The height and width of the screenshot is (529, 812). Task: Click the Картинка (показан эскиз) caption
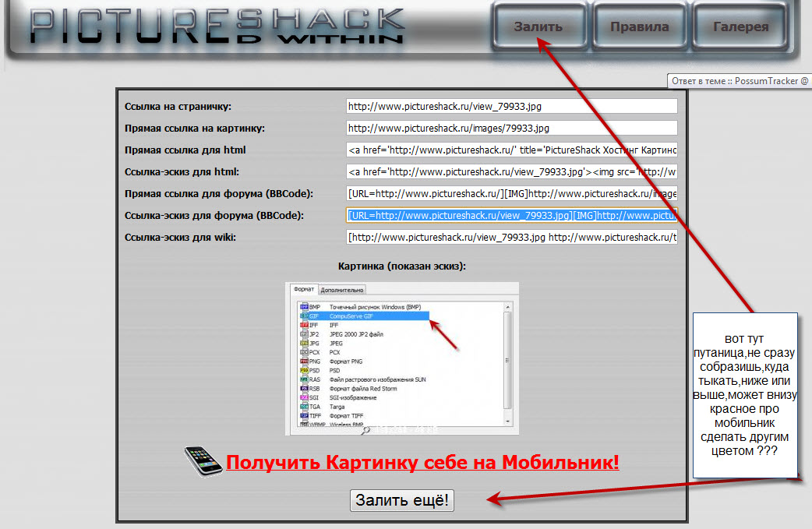coord(402,266)
